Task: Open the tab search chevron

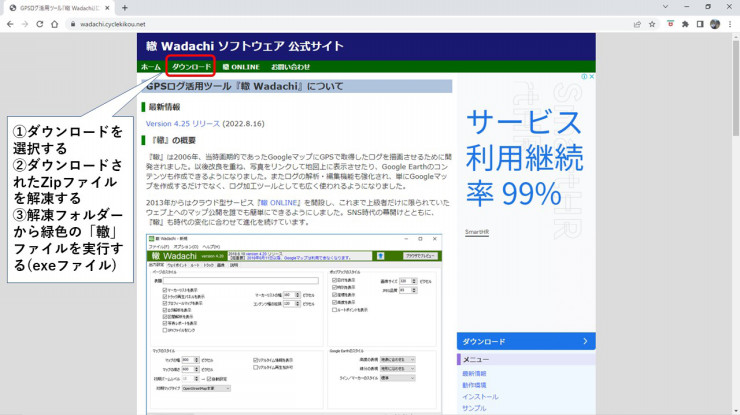Action: click(665, 7)
